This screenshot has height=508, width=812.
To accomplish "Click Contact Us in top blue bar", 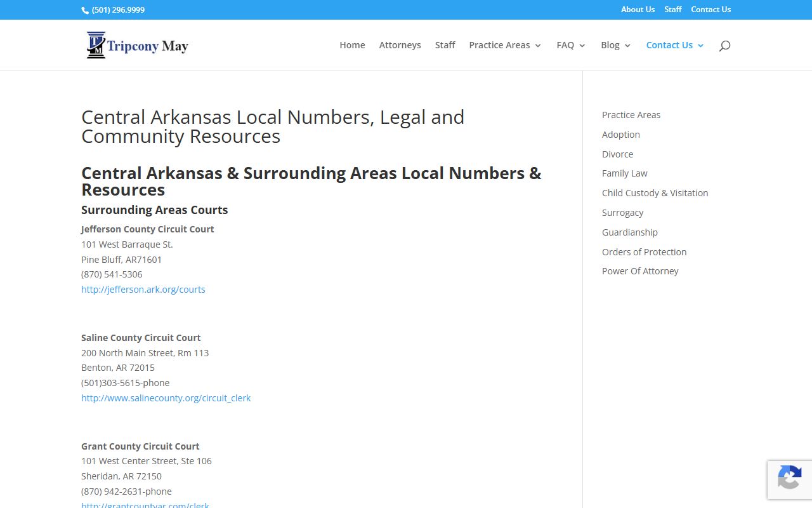I will pyautogui.click(x=710, y=10).
